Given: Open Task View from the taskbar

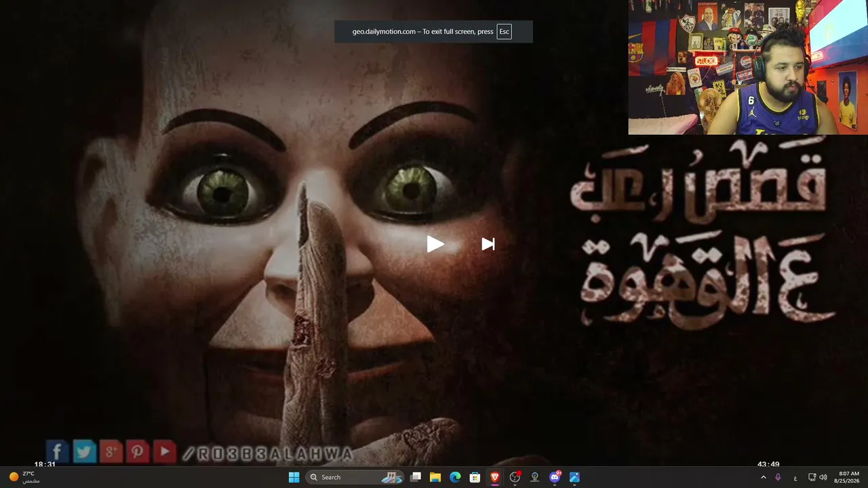Looking at the screenshot, I should [x=416, y=477].
